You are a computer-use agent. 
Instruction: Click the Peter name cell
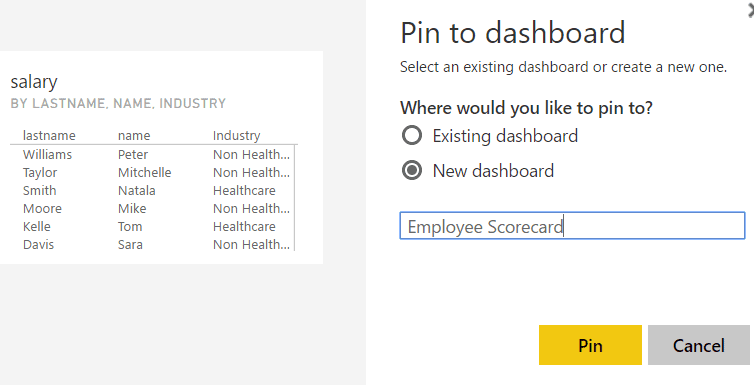click(133, 154)
